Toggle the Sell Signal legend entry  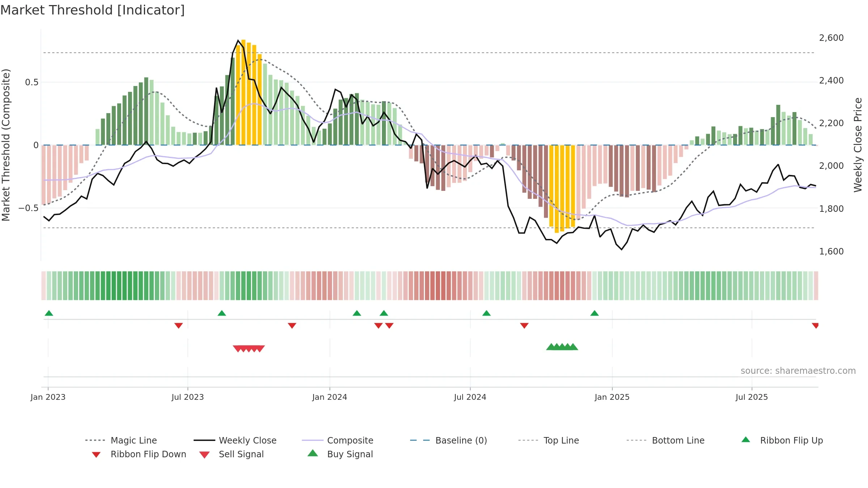pos(231,454)
